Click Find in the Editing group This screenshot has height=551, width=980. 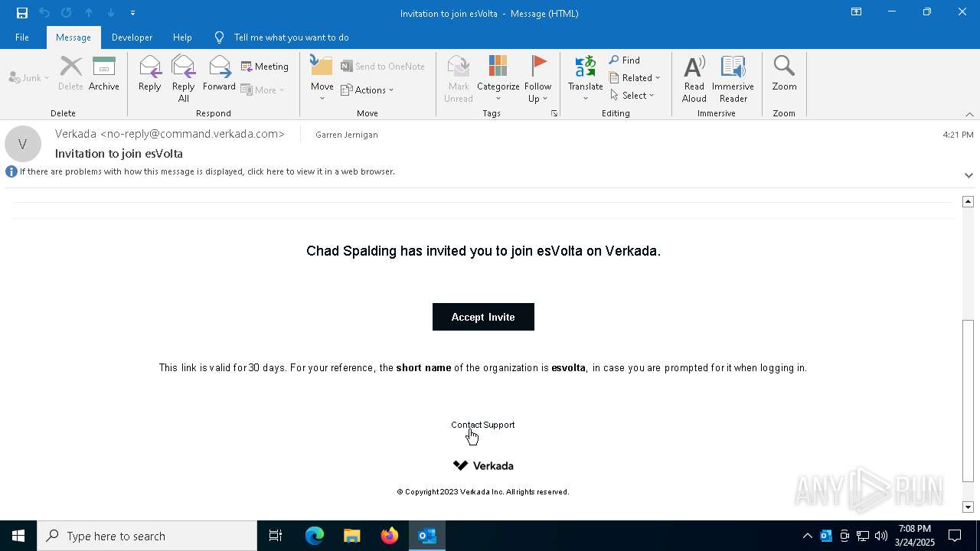[x=625, y=60]
